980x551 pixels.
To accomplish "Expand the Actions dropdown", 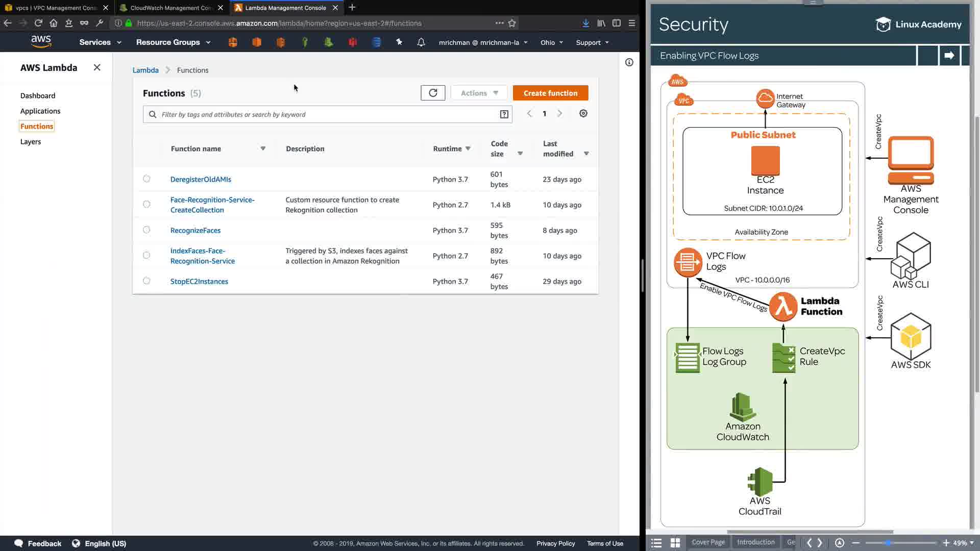I will pyautogui.click(x=479, y=93).
